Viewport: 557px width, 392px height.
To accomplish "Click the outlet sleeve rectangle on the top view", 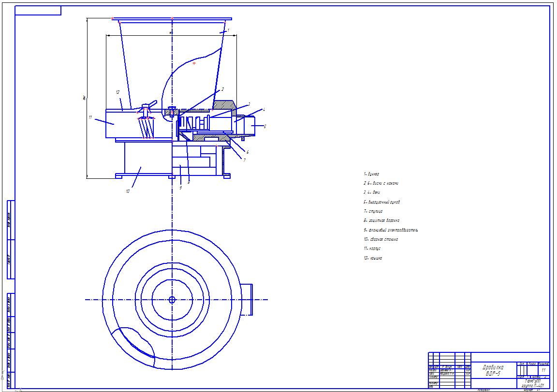I will tap(247, 300).
